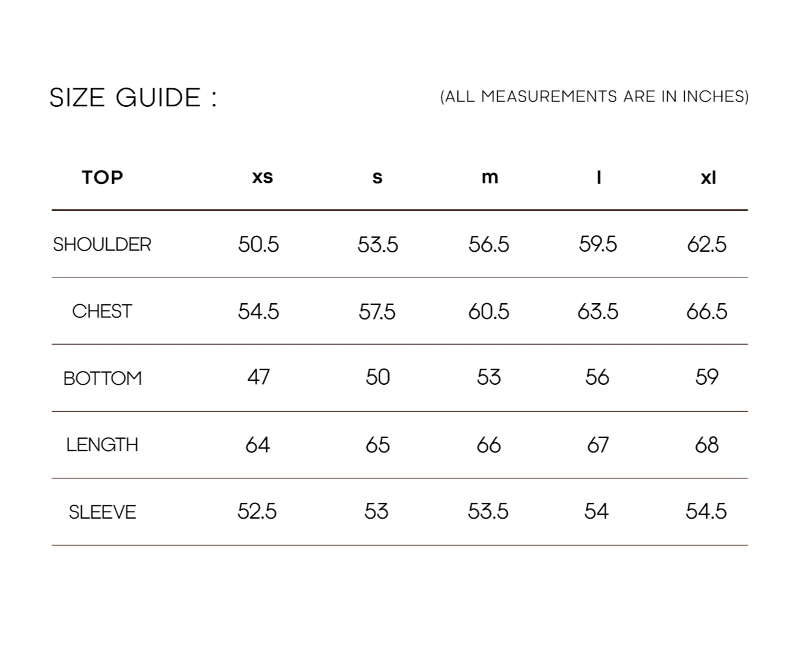Select length value 67 for large

coord(598,445)
